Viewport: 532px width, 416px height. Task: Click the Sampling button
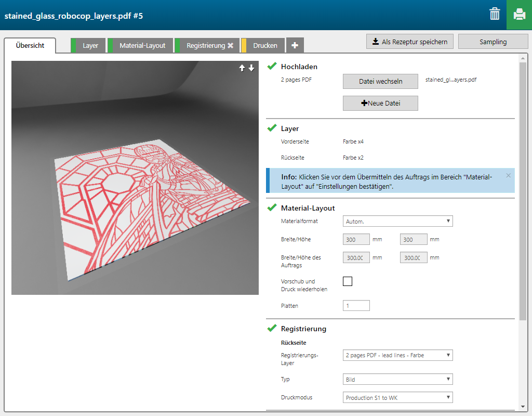(493, 42)
